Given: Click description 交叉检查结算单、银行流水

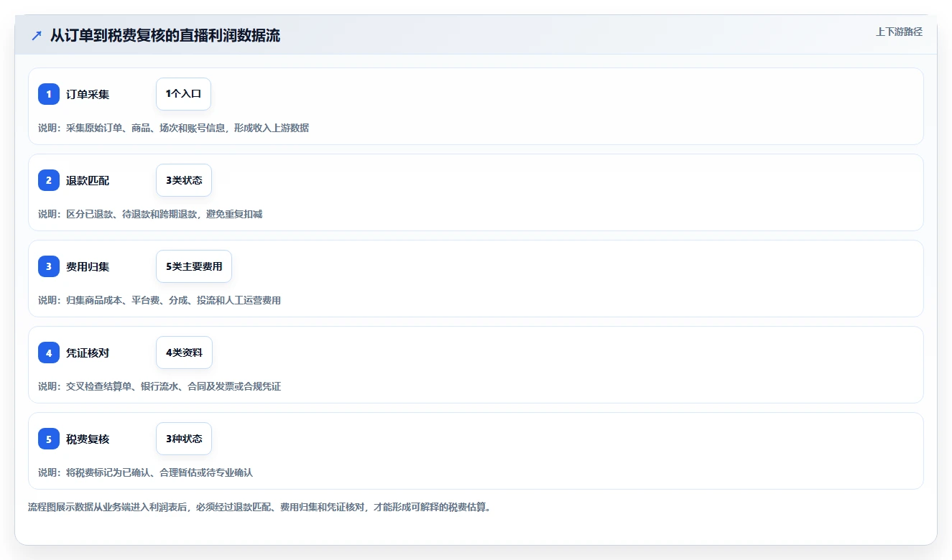Looking at the screenshot, I should point(160,386).
